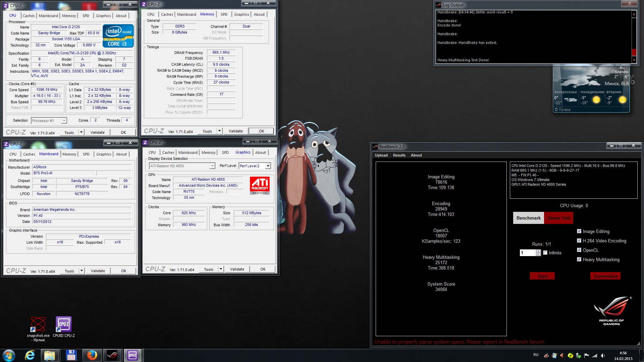Open Tools dropdown arrow in Graphics tab window
This screenshot has height=362, width=644.
[221, 269]
